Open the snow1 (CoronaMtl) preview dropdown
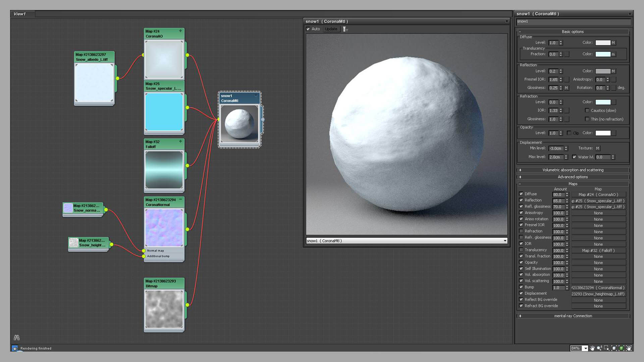Viewport: 644px width, 362px height. coord(505,241)
